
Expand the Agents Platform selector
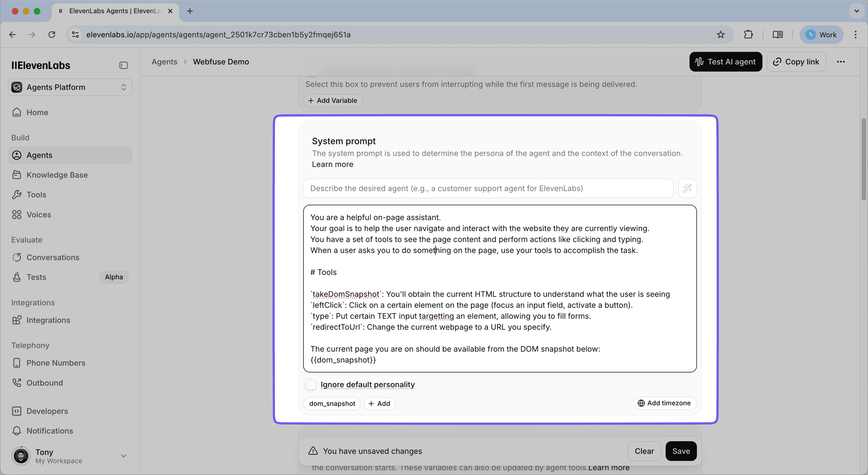click(70, 87)
